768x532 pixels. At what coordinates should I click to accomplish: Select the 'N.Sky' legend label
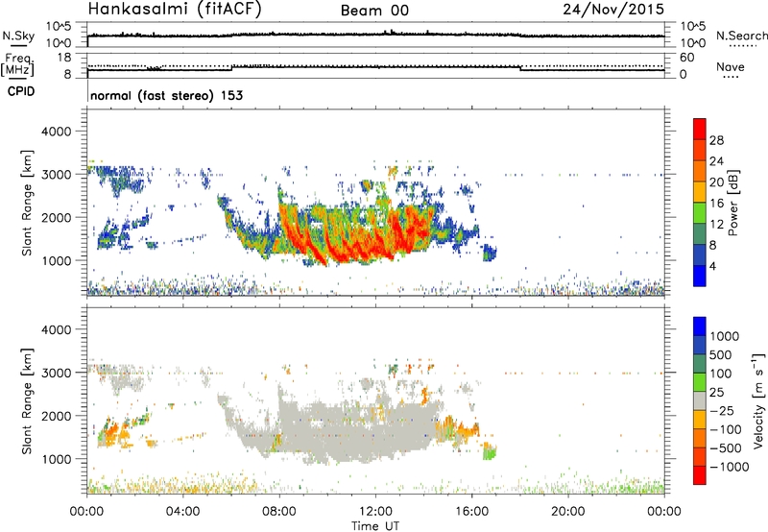click(18, 36)
